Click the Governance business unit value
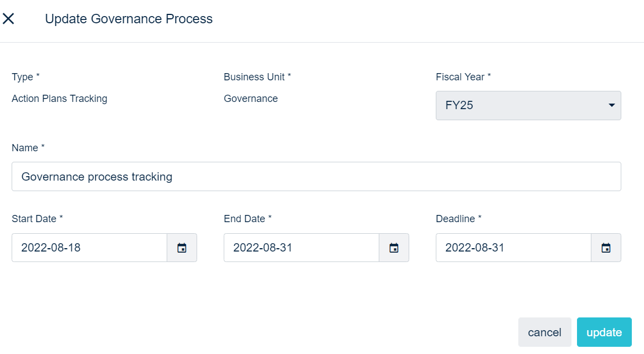 click(x=251, y=99)
